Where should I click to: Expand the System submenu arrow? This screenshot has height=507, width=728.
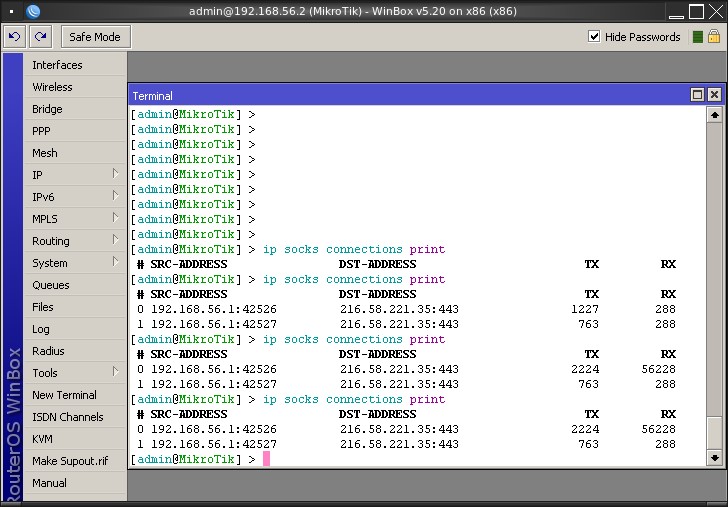click(116, 262)
